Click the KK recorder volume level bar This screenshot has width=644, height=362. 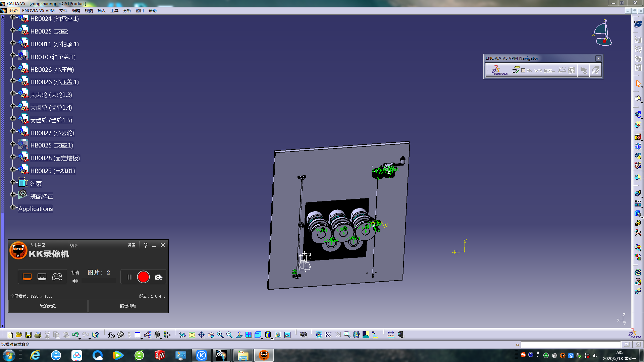(x=99, y=281)
